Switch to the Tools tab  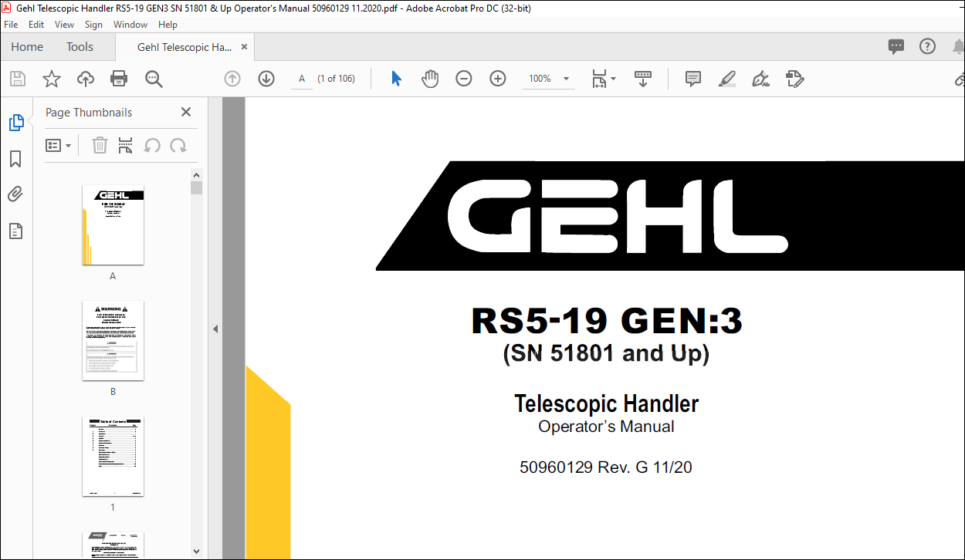point(80,47)
